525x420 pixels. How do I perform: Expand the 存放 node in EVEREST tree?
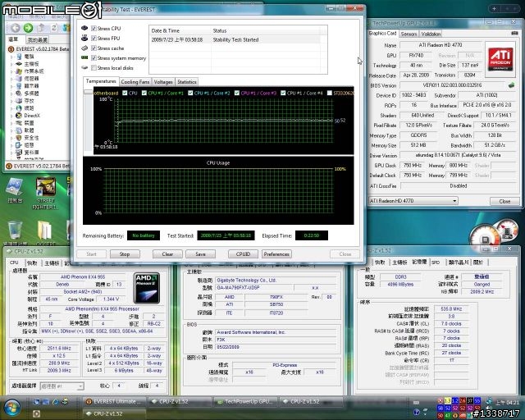click(x=11, y=100)
